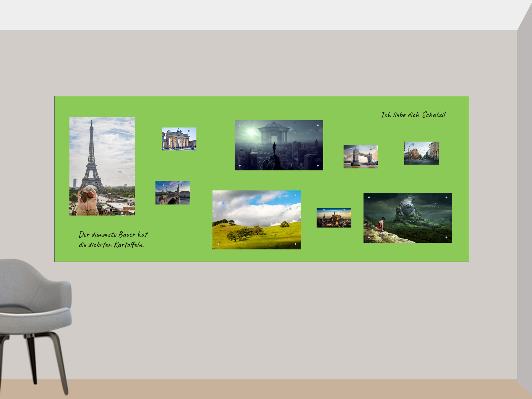Select the dark fantasy temple city image
532x399 pixels.
[x=279, y=145]
